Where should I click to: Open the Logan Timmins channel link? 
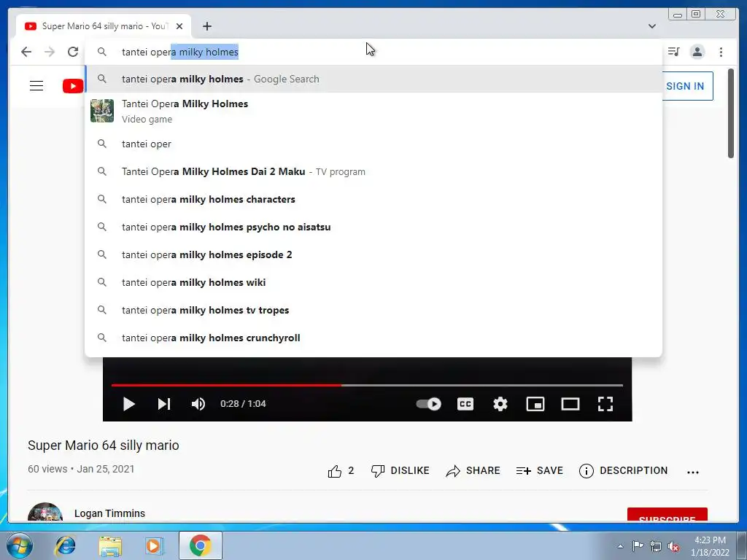coord(109,513)
